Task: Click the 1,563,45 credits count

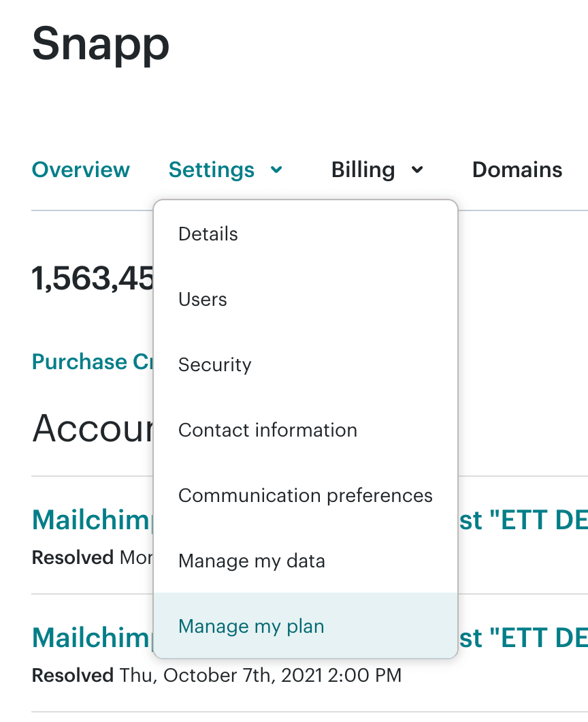Action: click(x=88, y=277)
